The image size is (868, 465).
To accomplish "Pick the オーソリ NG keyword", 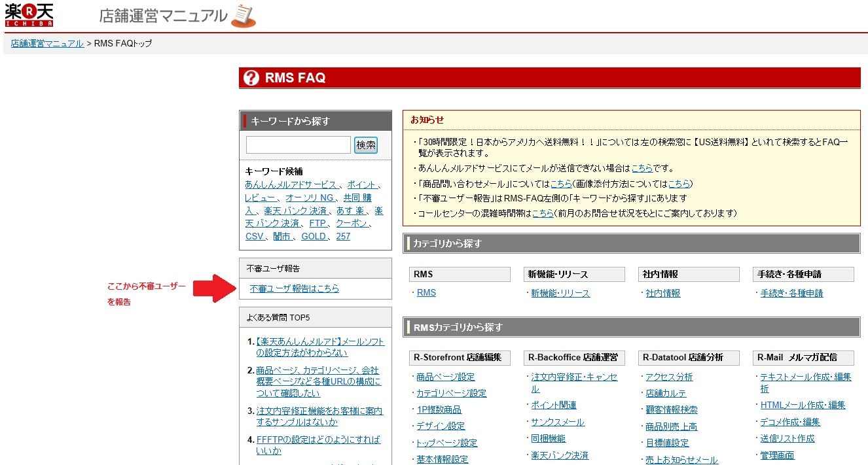I will point(310,198).
